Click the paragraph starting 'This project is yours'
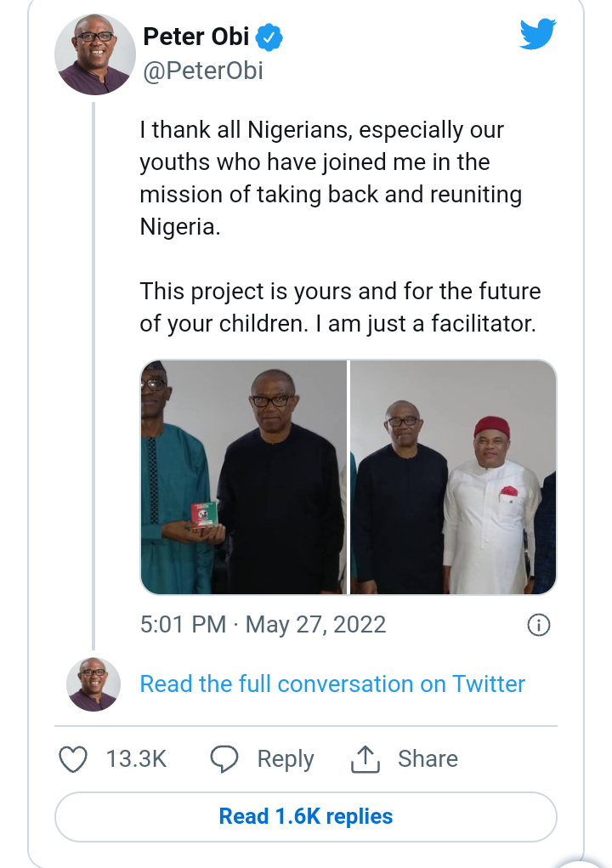 coord(340,308)
